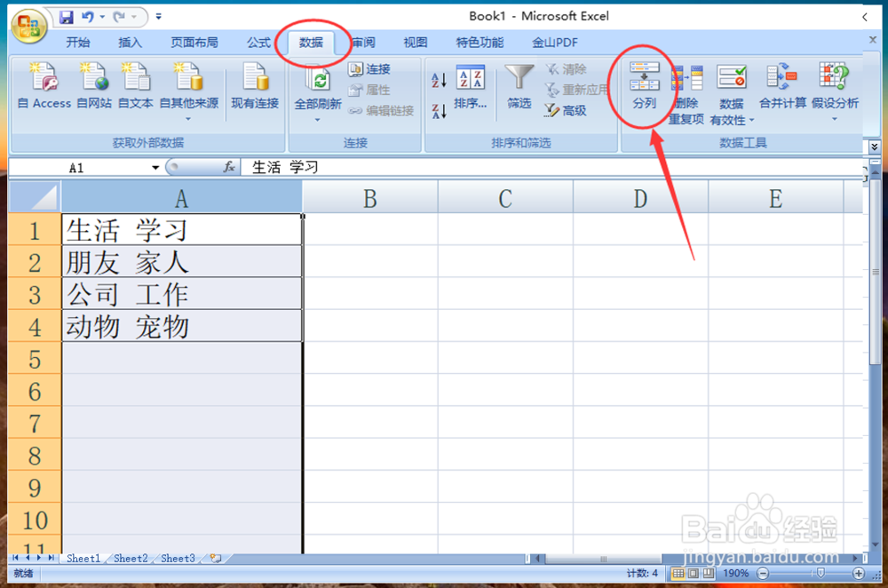This screenshot has height=588, width=888.
Task: Open the 开始 ribbon tab
Action: [x=77, y=43]
